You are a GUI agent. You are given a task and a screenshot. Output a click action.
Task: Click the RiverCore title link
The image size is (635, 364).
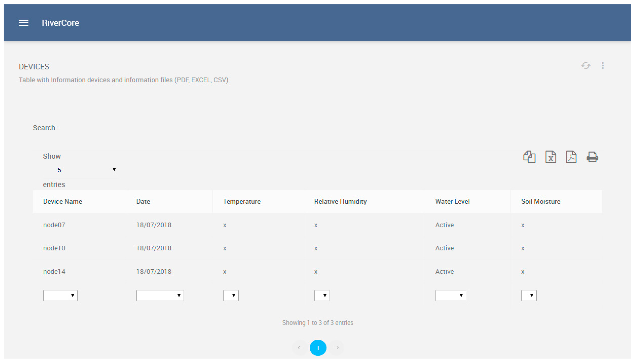[60, 23]
